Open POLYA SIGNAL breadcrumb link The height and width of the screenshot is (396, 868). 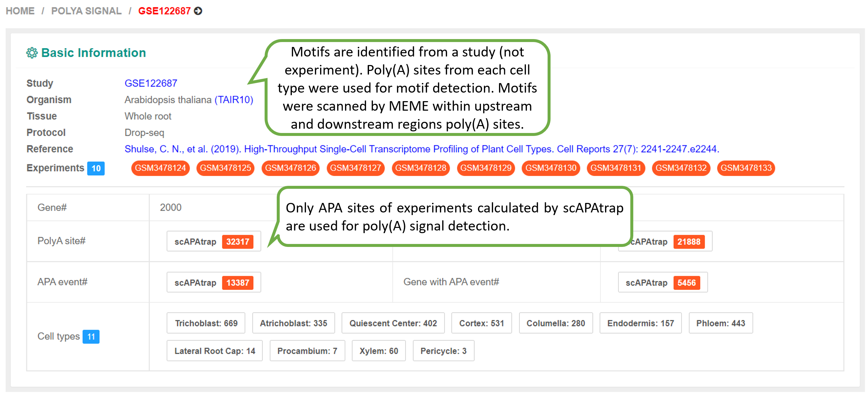click(86, 11)
